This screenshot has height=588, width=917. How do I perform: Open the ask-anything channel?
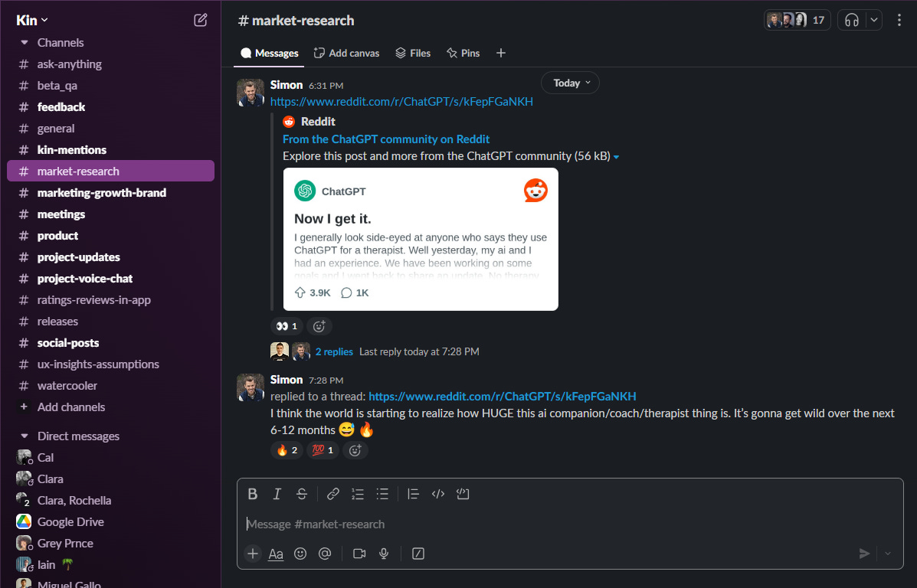tap(110, 64)
